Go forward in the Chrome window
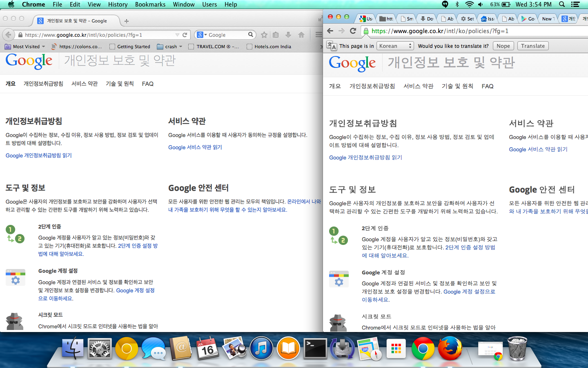588x368 pixels. pos(342,31)
